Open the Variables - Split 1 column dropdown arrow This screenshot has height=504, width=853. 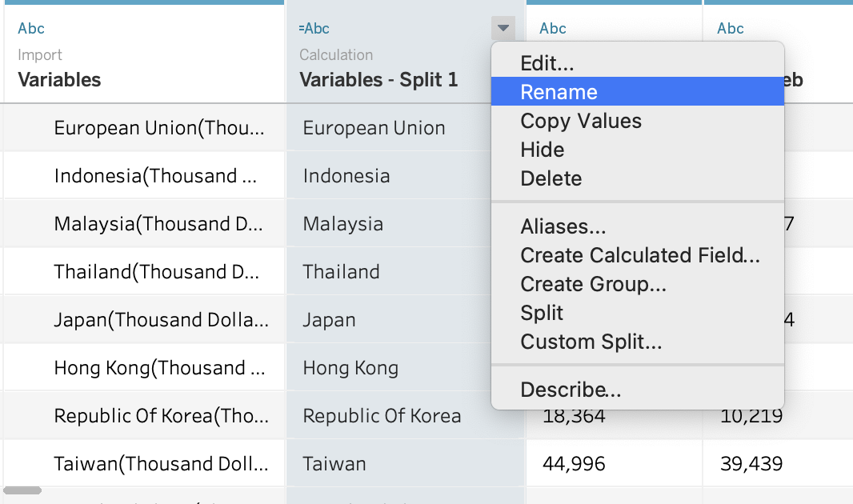[503, 29]
